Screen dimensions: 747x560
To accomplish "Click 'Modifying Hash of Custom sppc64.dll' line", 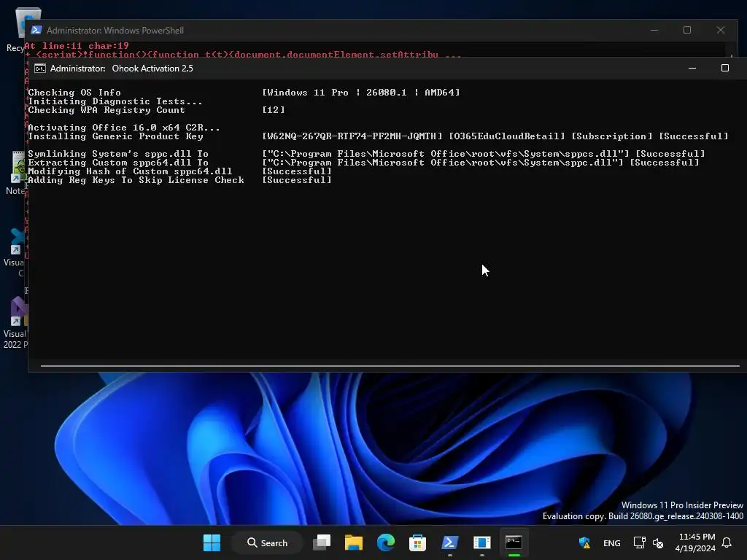I will 130,171.
